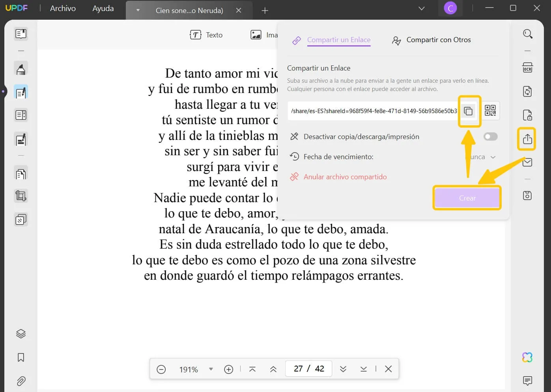Click the UPDF logo
The image size is (551, 392).
[17, 8]
